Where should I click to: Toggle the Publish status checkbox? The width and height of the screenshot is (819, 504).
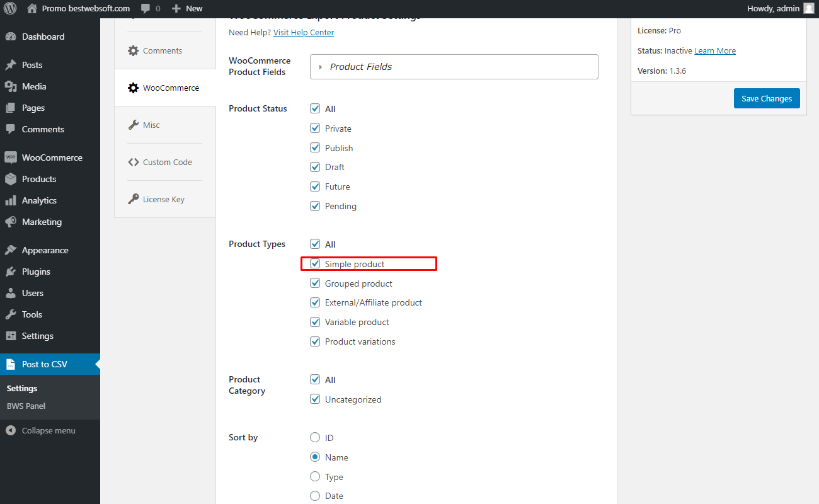click(x=315, y=147)
